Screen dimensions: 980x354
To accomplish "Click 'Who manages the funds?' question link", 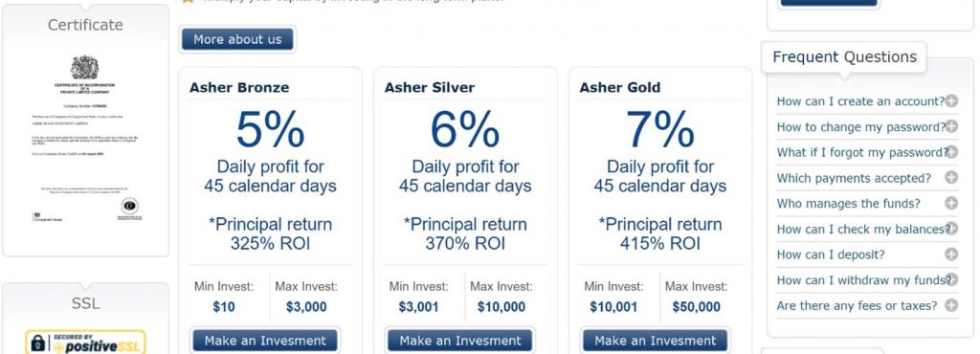I will coord(848,204).
